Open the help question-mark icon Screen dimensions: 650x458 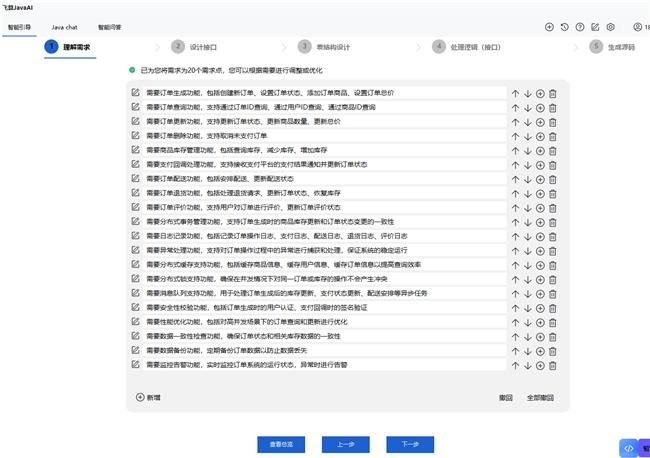click(x=580, y=27)
